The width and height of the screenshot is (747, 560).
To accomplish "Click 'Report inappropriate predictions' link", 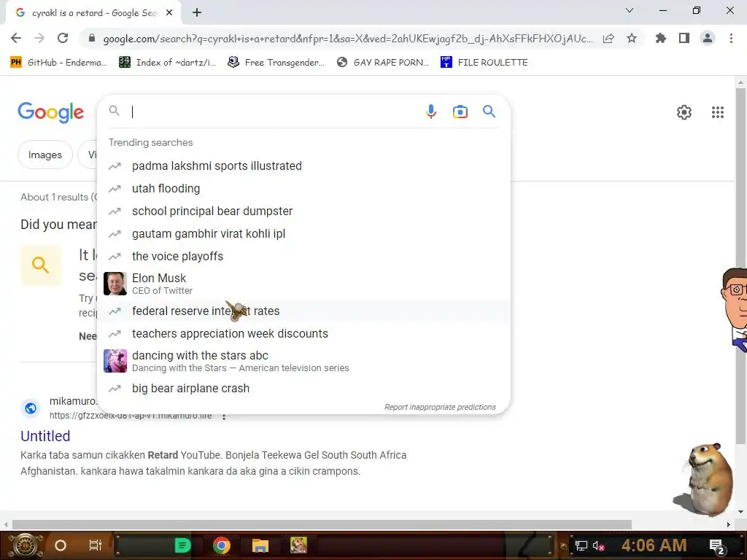I will (440, 407).
